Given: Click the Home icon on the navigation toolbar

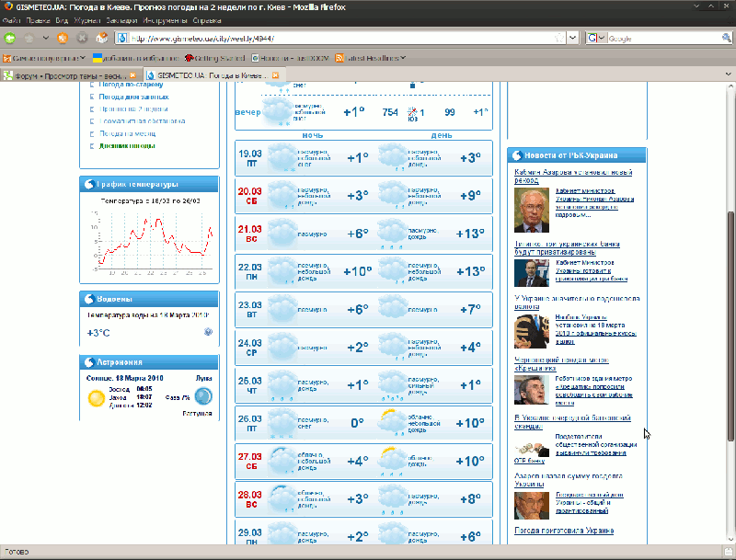Looking at the screenshot, I should coord(101,38).
